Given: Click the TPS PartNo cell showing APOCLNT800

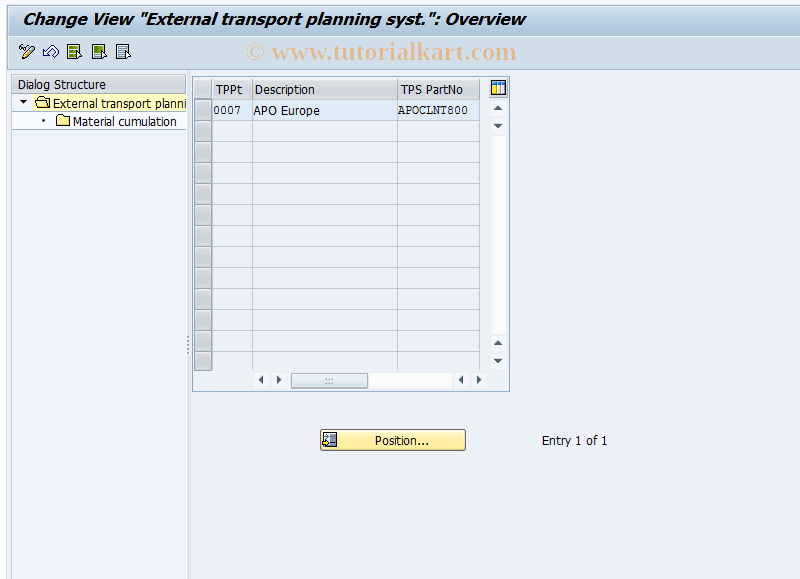Looking at the screenshot, I should coord(434,110).
